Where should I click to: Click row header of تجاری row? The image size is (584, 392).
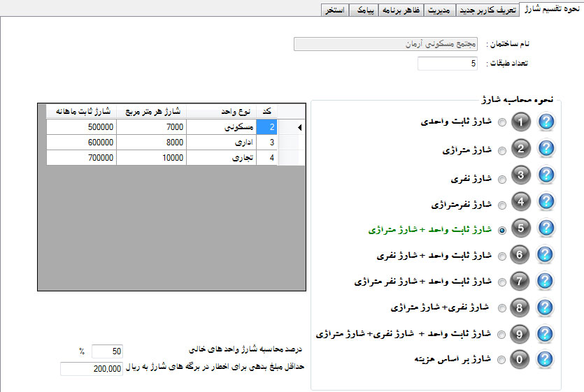292,157
